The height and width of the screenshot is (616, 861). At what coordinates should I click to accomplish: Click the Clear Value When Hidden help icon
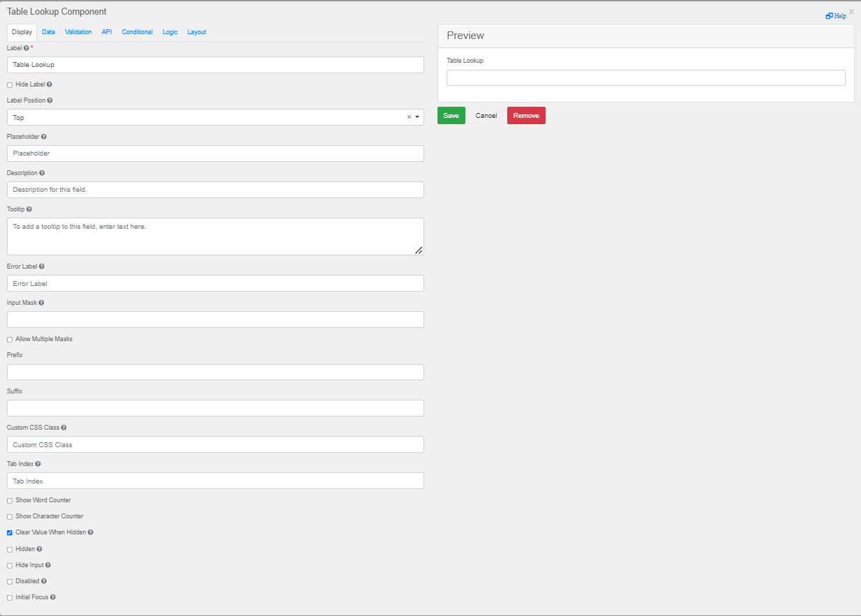point(89,532)
